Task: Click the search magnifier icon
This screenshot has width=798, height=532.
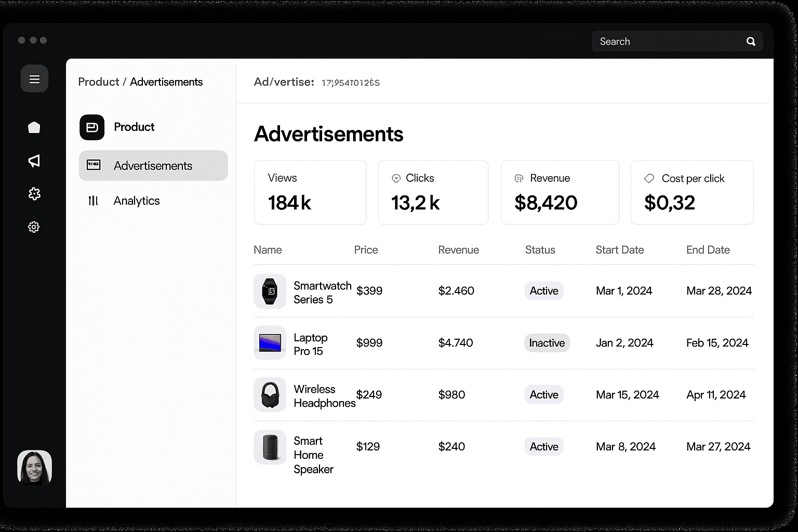Action: (751, 42)
